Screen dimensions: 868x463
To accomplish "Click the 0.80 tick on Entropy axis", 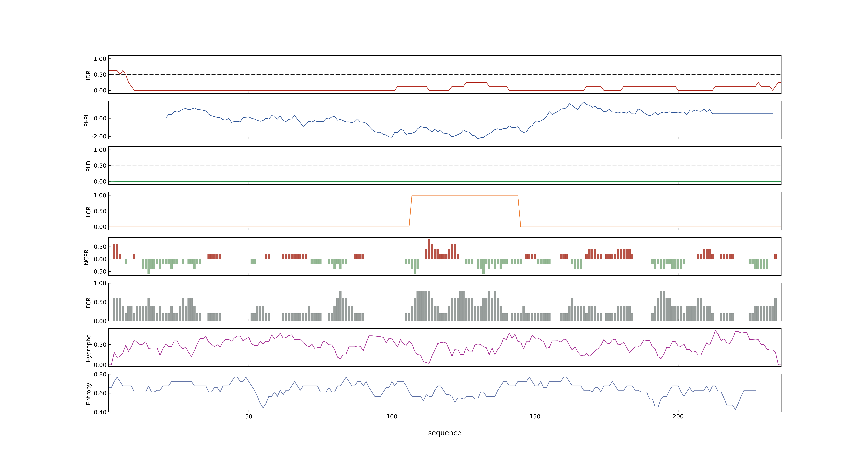I will pos(100,374).
